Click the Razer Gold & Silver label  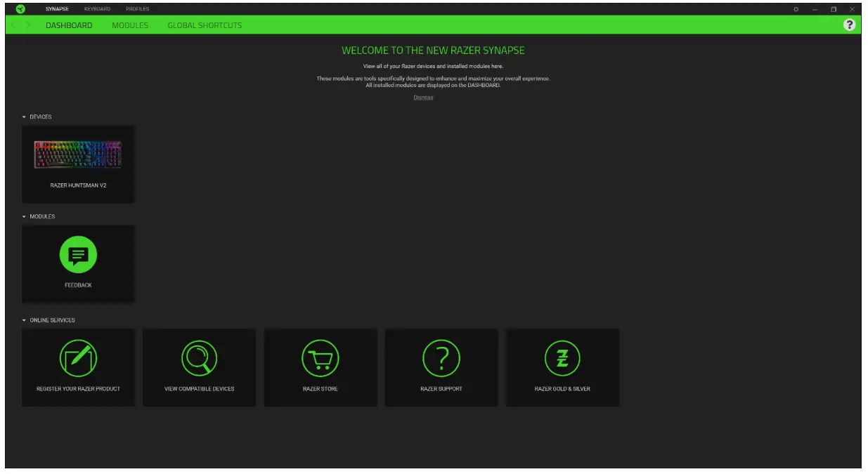pyautogui.click(x=562, y=388)
